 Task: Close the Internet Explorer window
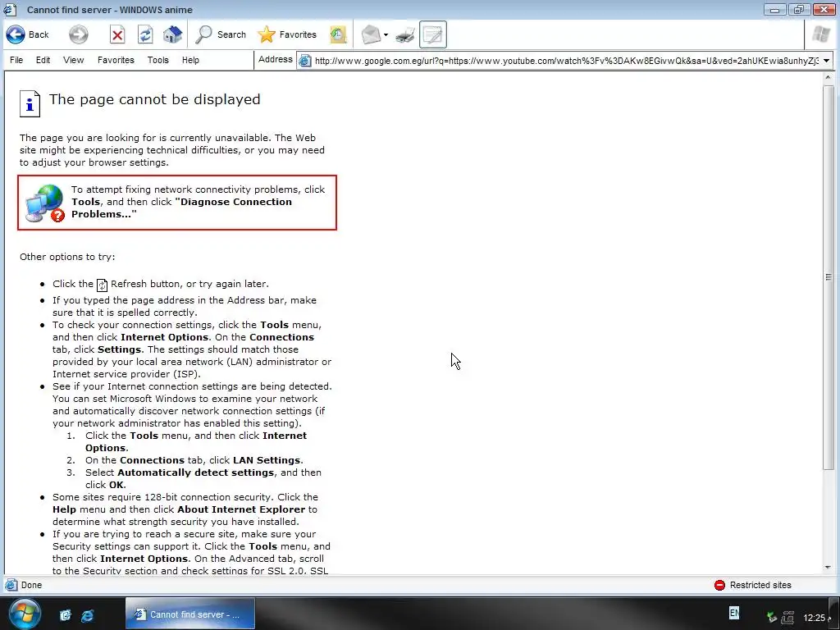click(x=824, y=9)
